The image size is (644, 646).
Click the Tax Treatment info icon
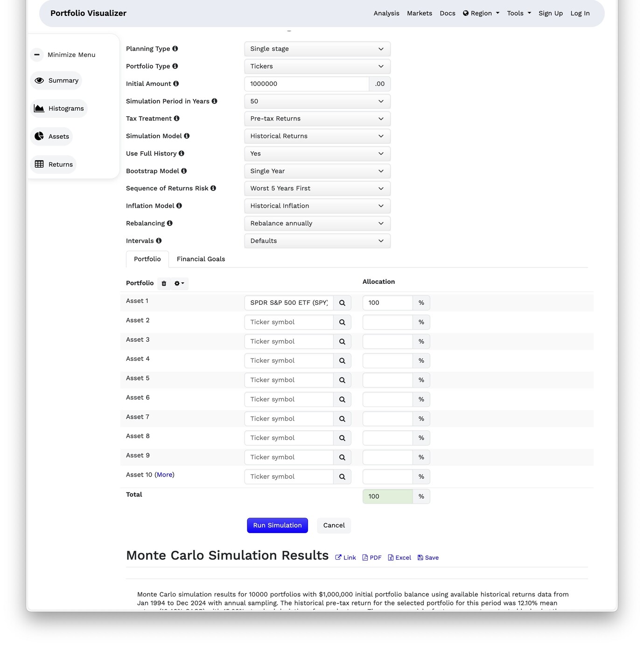pos(176,119)
